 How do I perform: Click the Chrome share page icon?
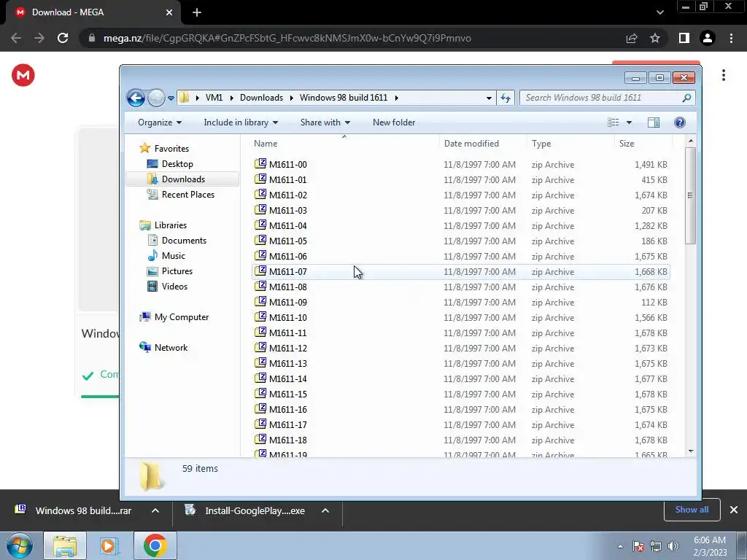click(x=632, y=38)
